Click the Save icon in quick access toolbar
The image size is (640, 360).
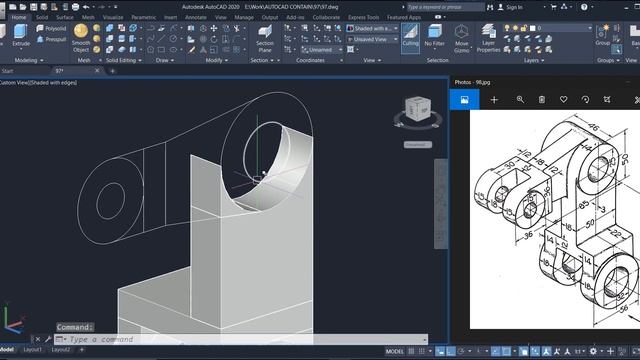pyautogui.click(x=33, y=7)
